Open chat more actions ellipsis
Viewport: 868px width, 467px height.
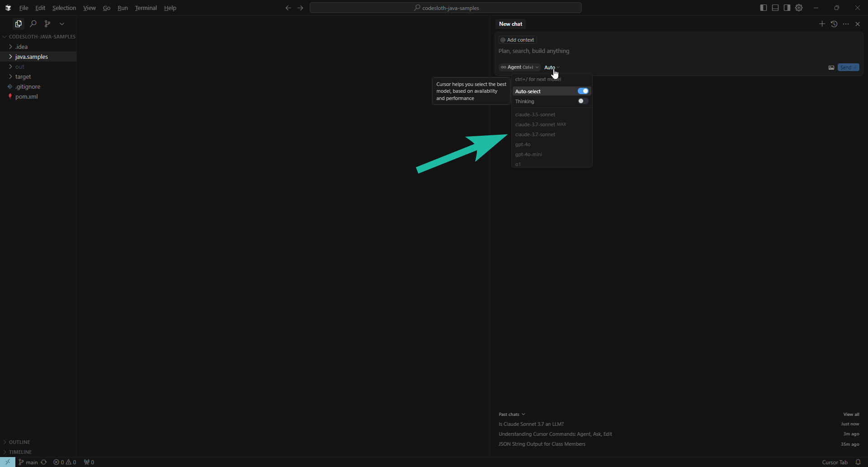[x=846, y=24]
